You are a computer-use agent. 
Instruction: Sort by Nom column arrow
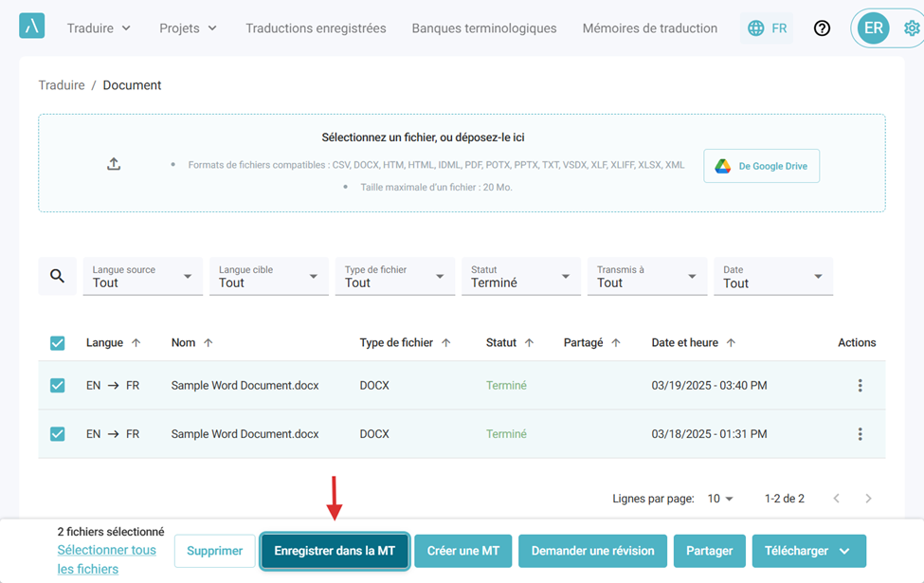208,342
